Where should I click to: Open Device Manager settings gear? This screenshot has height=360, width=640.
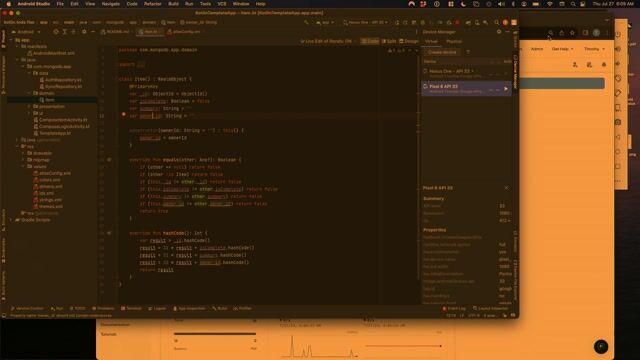point(499,31)
